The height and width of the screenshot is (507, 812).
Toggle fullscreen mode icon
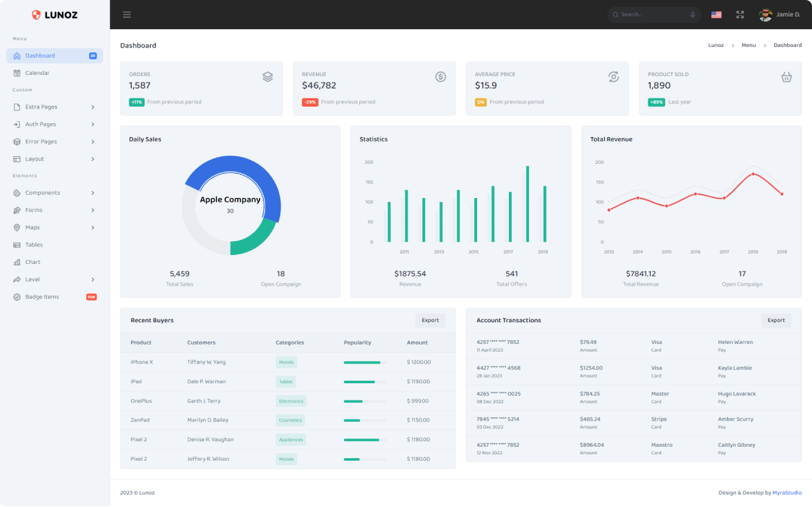740,15
